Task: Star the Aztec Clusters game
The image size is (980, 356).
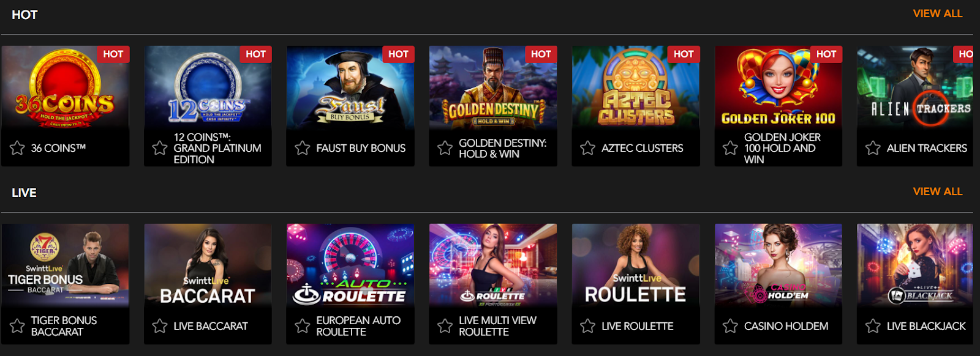Action: point(587,148)
